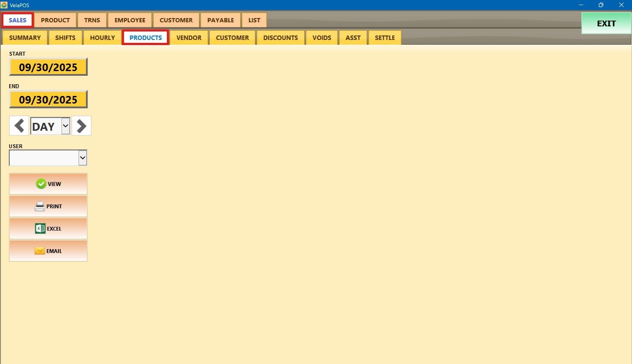The image size is (632, 364).
Task: Advance to next day with right arrow
Action: [81, 126]
